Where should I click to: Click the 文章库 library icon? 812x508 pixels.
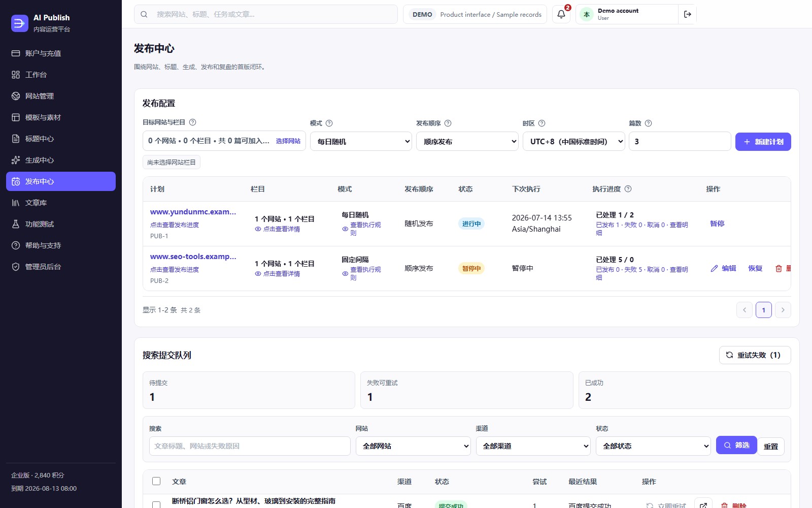tap(16, 203)
